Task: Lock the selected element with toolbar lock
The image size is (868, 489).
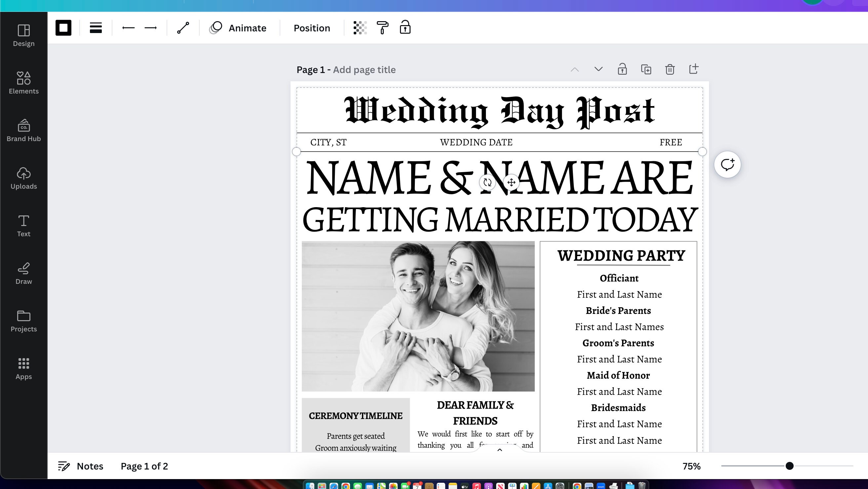Action: point(405,28)
